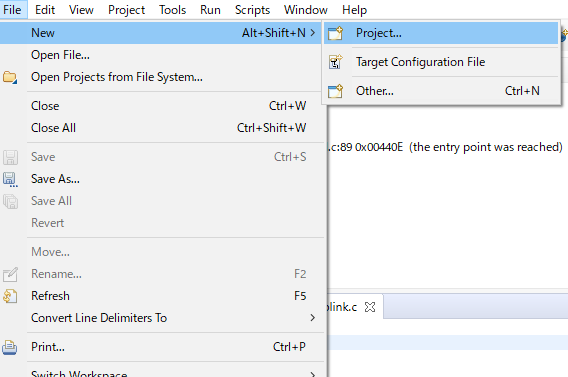Select Save As...

tap(160, 179)
